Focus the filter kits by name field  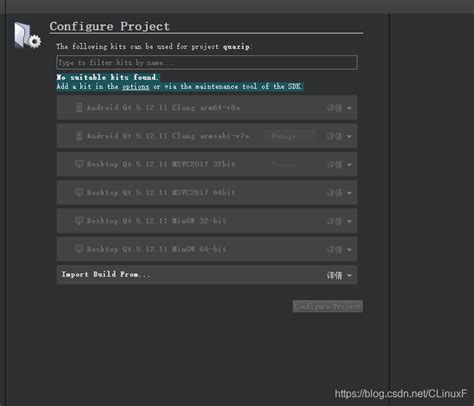coord(207,63)
